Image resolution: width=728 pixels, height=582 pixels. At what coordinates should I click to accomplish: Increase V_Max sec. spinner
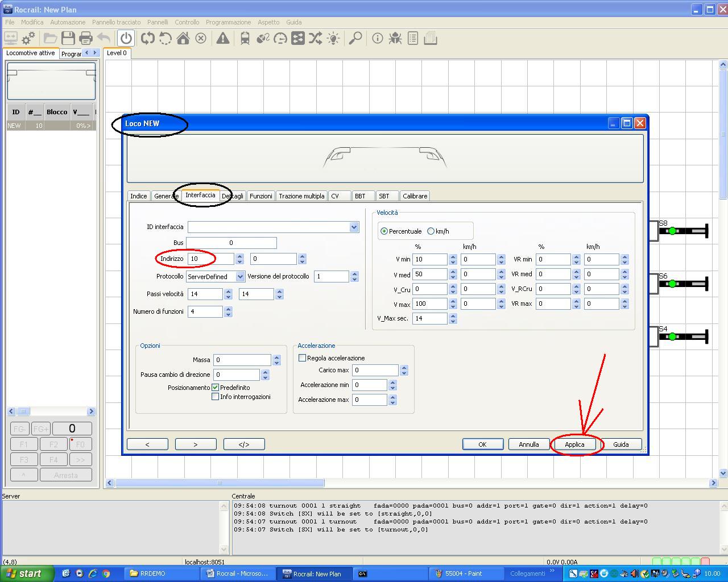(453, 315)
